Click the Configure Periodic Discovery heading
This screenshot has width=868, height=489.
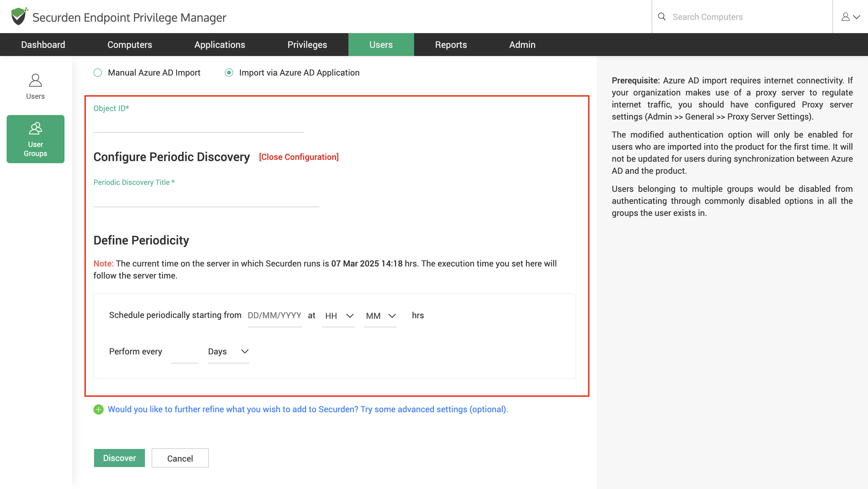[171, 157]
